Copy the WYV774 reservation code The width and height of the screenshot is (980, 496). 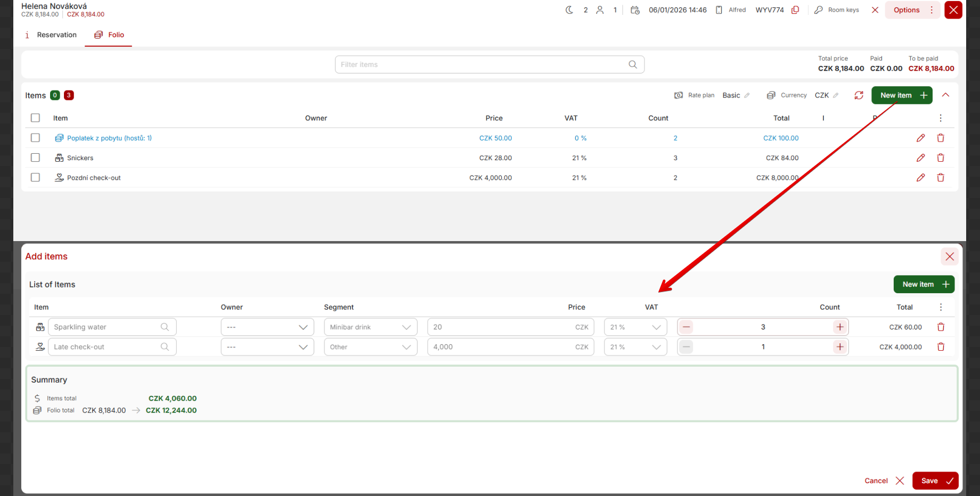(795, 10)
